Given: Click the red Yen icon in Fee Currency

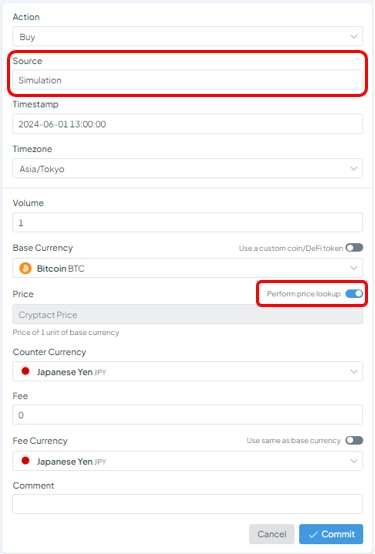Looking at the screenshot, I should coord(25,461).
